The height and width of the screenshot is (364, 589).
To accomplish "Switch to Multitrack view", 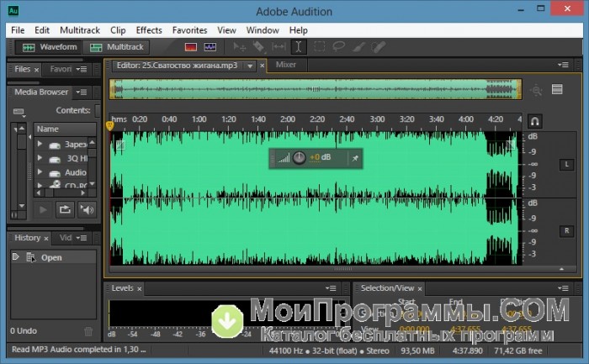I will tap(116, 47).
